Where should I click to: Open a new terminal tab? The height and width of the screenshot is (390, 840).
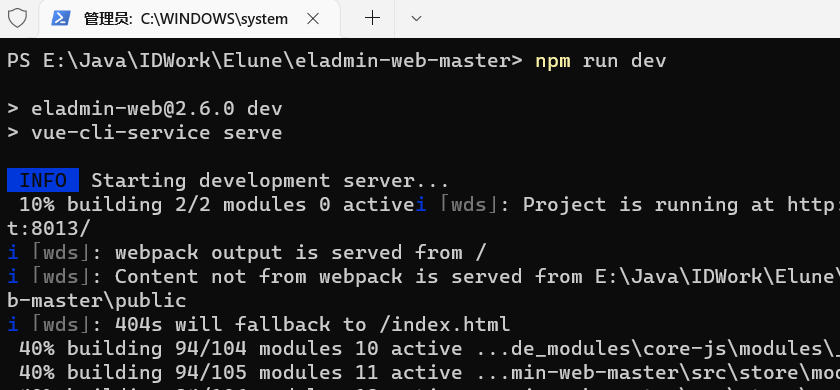372,18
